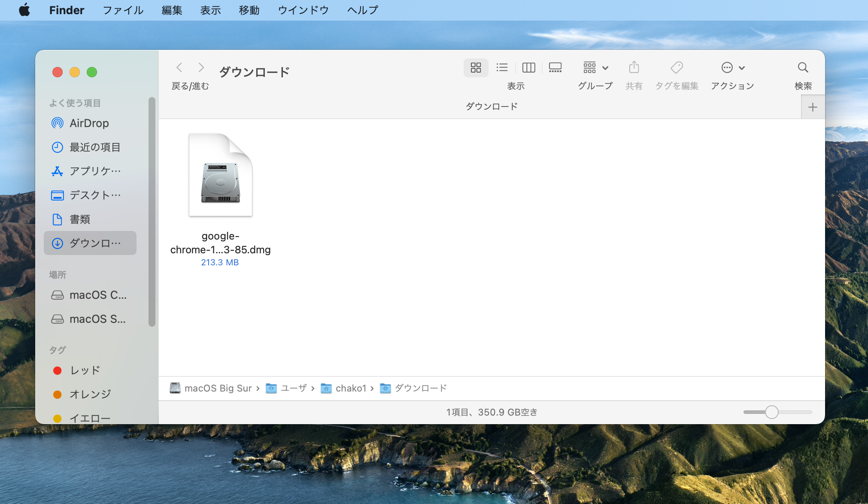Select the google-chrome dmg file

pyautogui.click(x=220, y=176)
